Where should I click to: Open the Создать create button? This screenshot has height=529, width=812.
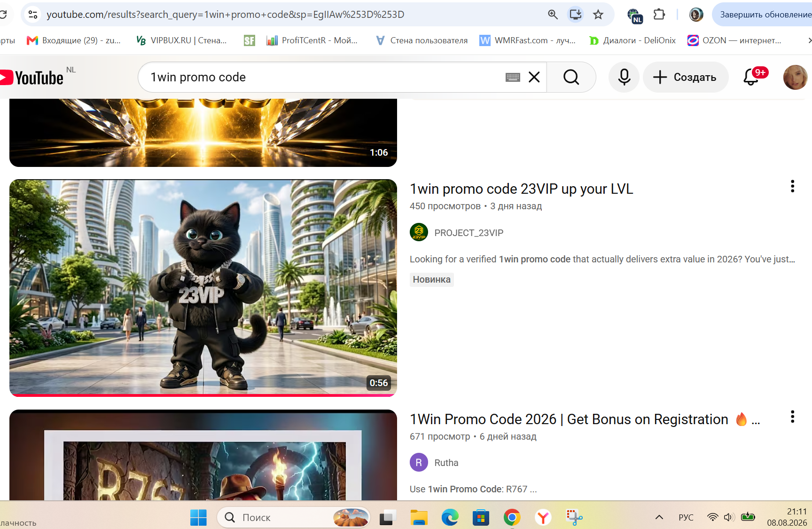(x=686, y=77)
